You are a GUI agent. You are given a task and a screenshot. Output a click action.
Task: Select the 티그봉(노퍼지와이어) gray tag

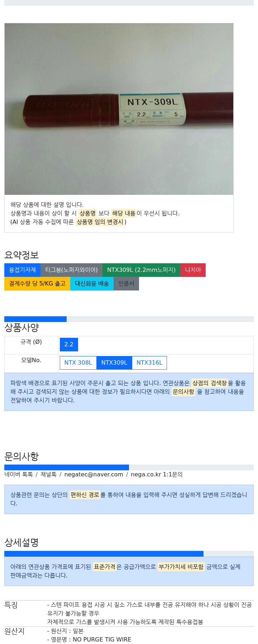[x=71, y=270]
